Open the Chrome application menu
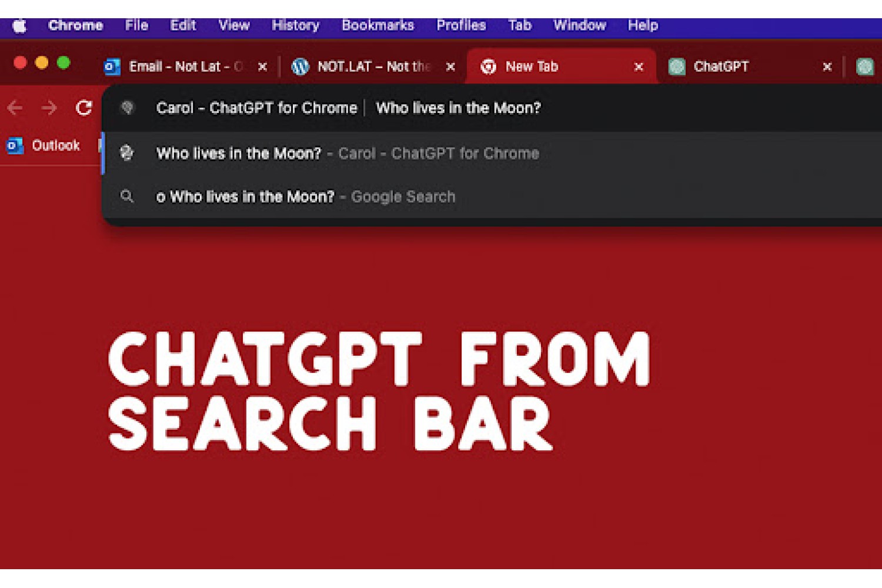The width and height of the screenshot is (882, 588). (x=76, y=25)
